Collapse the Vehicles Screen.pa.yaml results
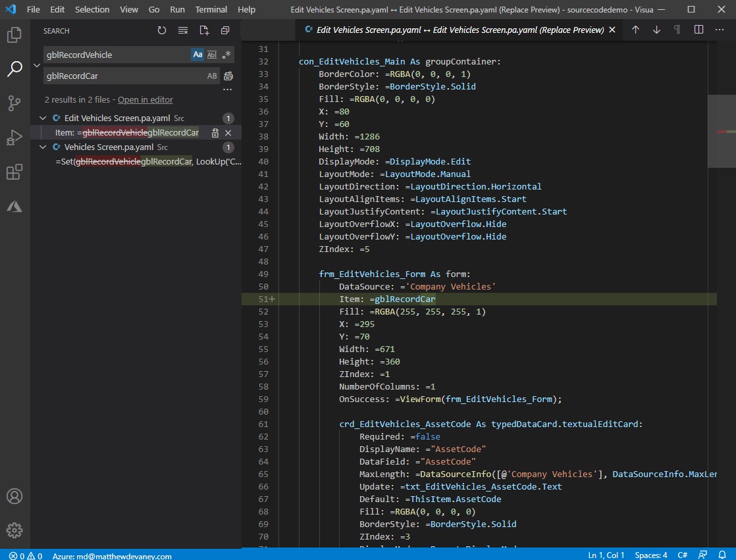 (43, 147)
